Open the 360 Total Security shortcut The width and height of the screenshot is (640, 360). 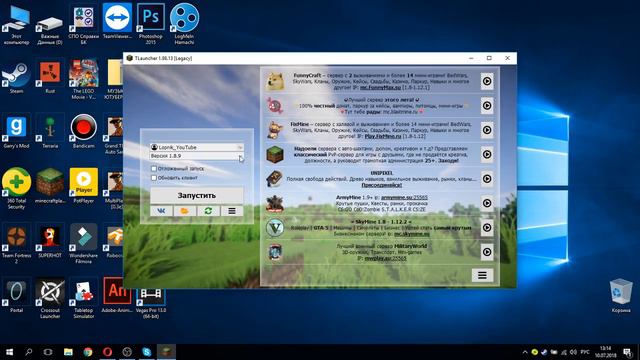click(x=16, y=189)
